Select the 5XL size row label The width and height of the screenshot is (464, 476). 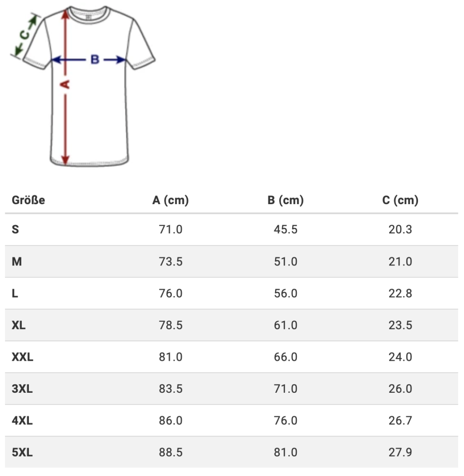22,452
